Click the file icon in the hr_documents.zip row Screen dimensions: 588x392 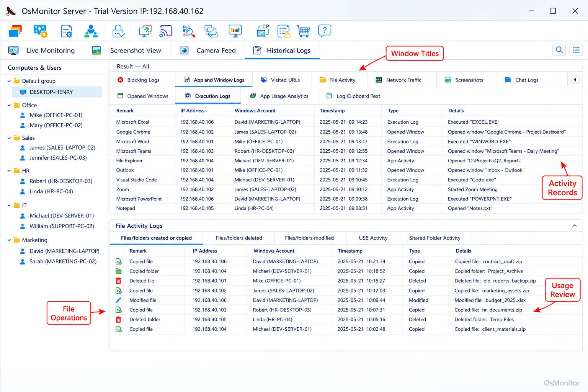click(x=119, y=310)
